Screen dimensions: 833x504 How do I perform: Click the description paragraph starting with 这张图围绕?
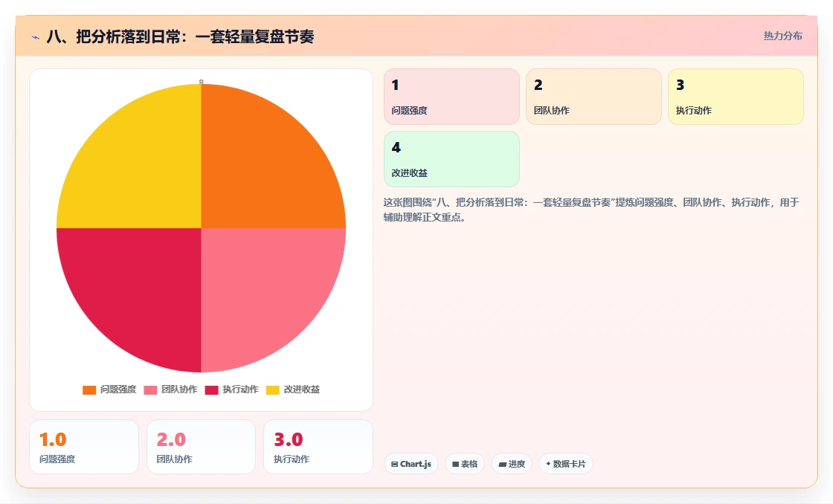click(x=591, y=210)
